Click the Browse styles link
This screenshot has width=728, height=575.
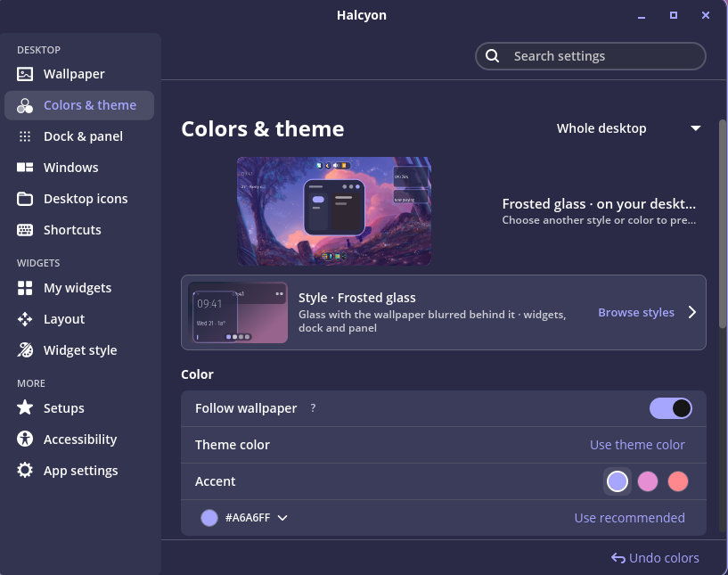636,313
